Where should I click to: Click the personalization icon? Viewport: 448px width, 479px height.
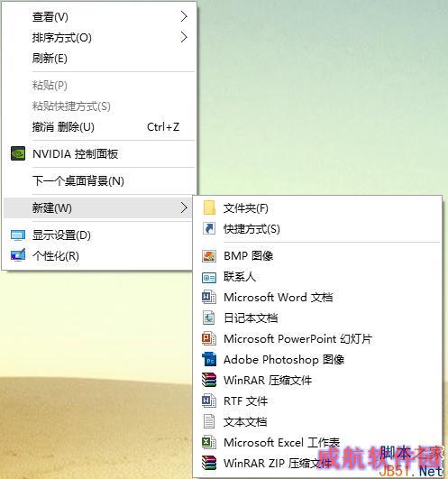[18, 255]
